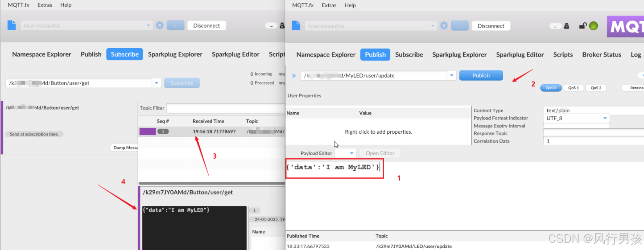644x250 pixels.
Task: Expand the publish topic dropdown arrow
Action: 452,75
